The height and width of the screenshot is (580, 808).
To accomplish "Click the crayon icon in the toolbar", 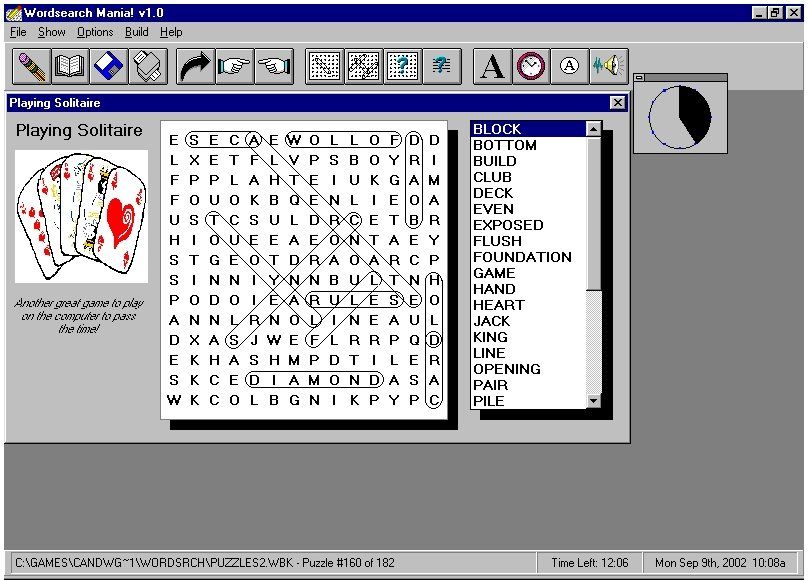I will pos(32,66).
